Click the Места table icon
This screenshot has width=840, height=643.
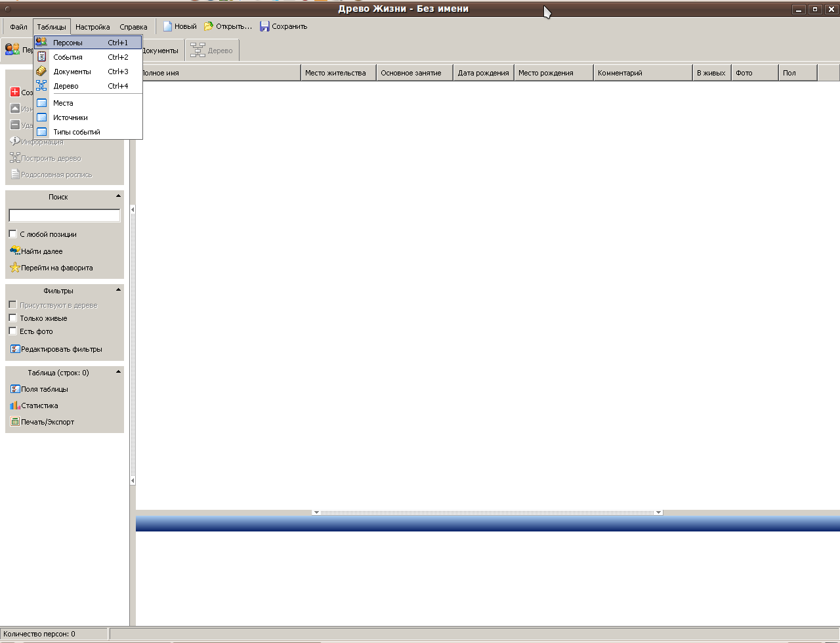[41, 102]
